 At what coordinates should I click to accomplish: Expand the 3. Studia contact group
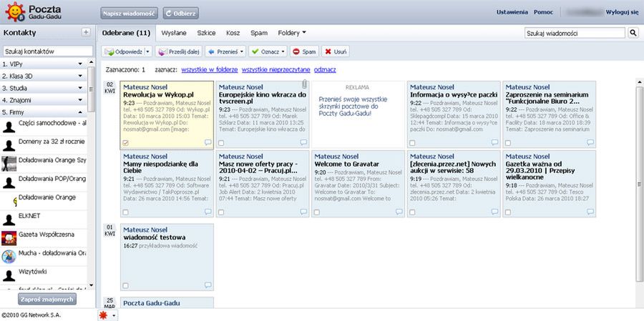80,88
